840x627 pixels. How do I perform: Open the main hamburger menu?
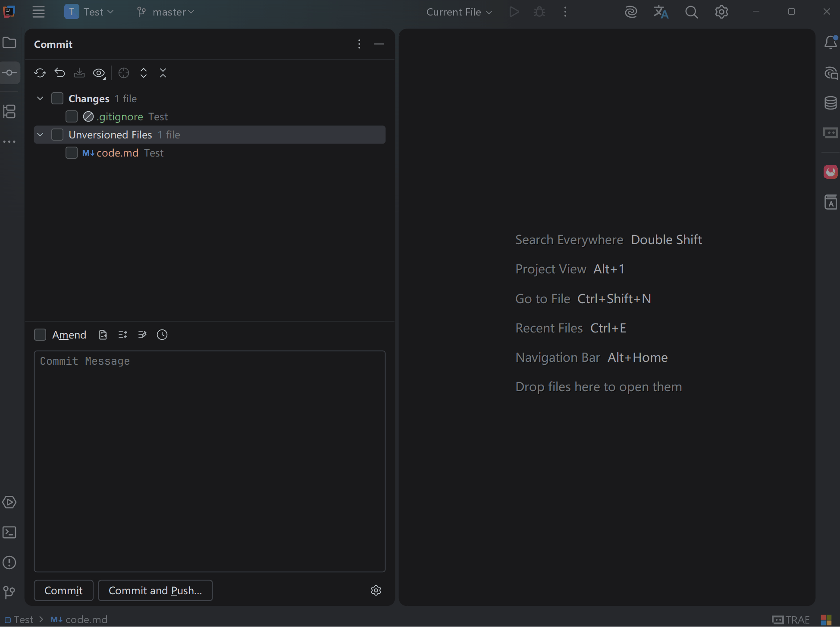38,12
